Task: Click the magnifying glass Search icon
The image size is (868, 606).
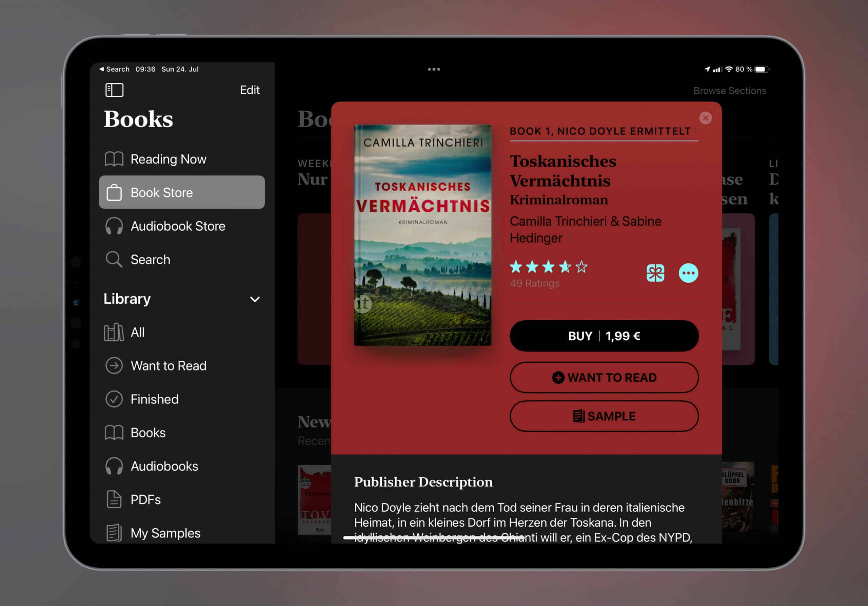Action: tap(114, 260)
